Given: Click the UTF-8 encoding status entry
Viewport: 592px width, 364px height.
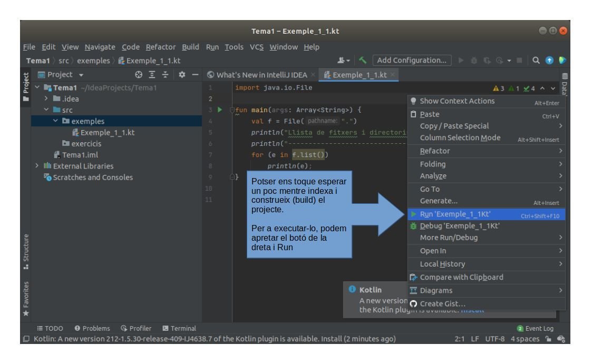Looking at the screenshot, I should (494, 339).
